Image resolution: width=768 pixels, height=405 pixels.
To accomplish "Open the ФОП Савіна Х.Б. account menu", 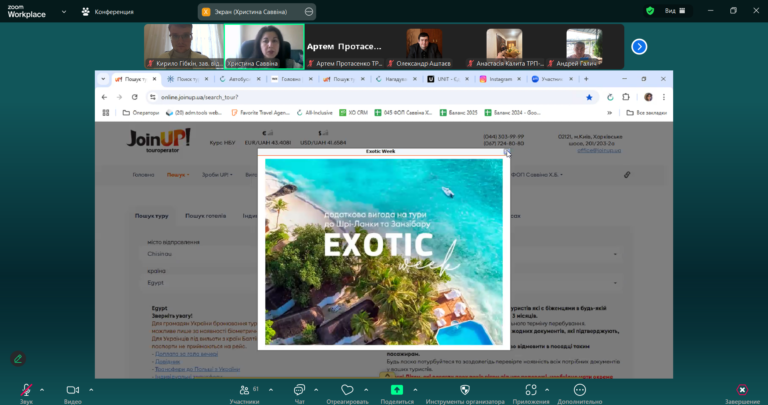I will tap(537, 175).
